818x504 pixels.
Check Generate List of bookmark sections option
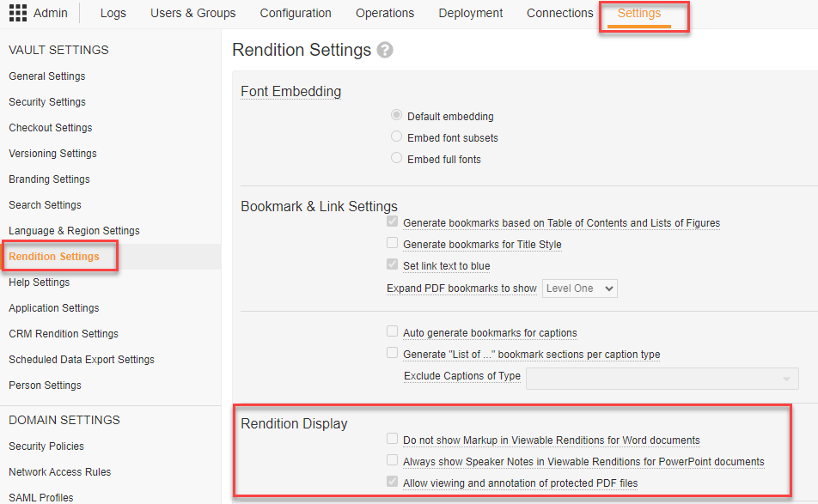coord(393,354)
